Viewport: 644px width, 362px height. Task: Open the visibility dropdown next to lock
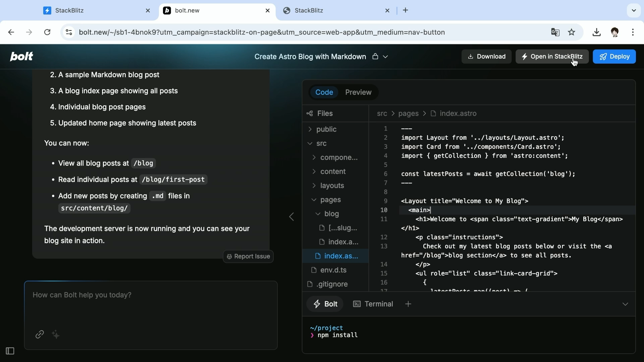pos(386,57)
